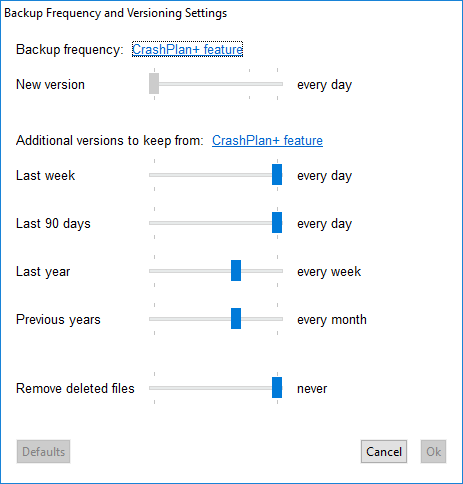Click the Remove deleted files slider handle
This screenshot has height=484, width=463.
click(x=277, y=387)
